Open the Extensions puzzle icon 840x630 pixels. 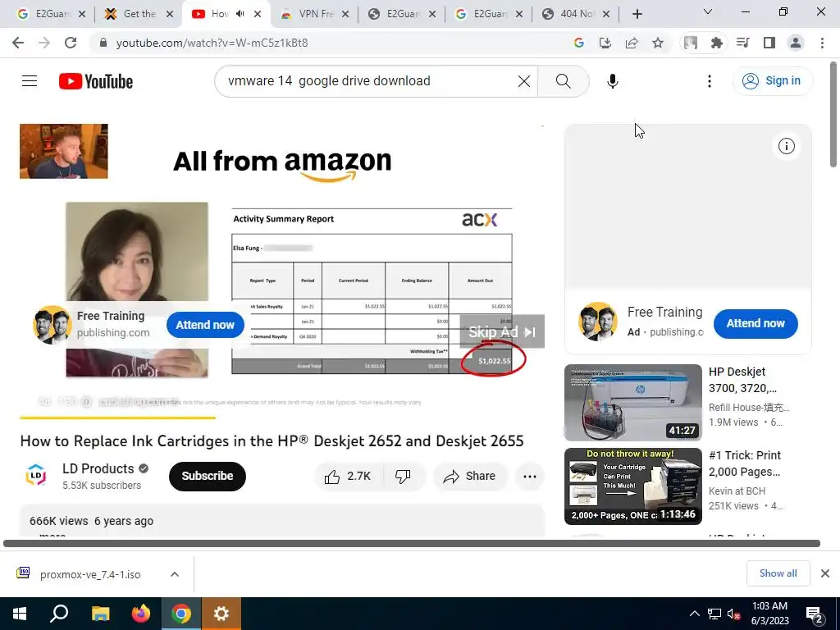pyautogui.click(x=717, y=43)
